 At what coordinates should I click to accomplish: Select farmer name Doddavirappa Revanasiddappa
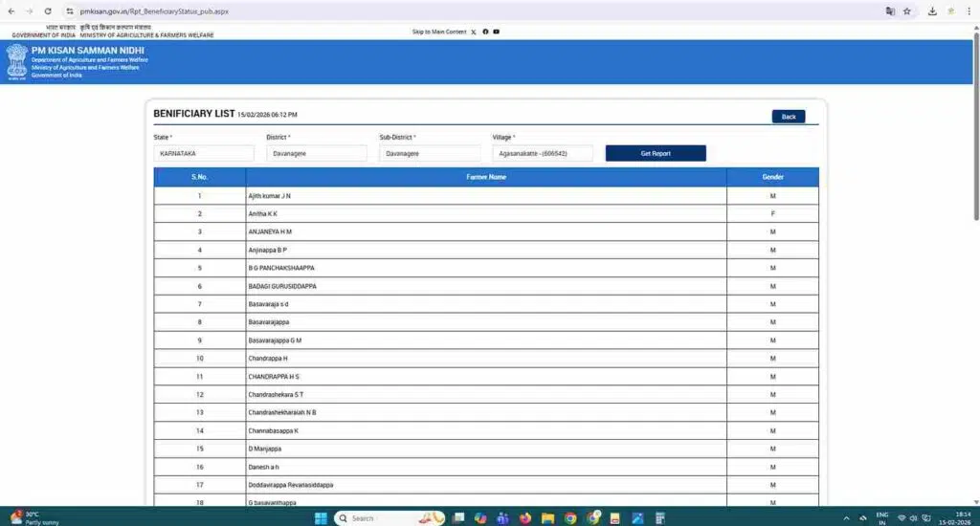tap(291, 485)
